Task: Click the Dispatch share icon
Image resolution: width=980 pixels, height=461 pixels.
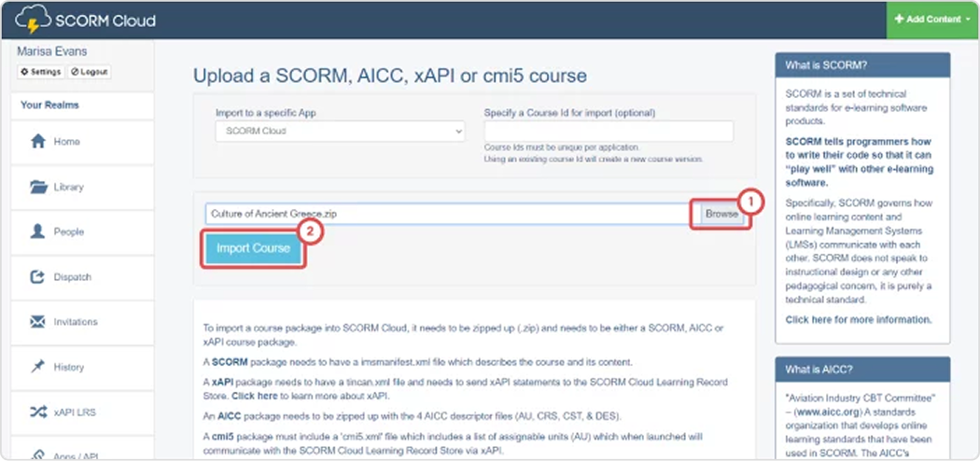Action: 38,277
